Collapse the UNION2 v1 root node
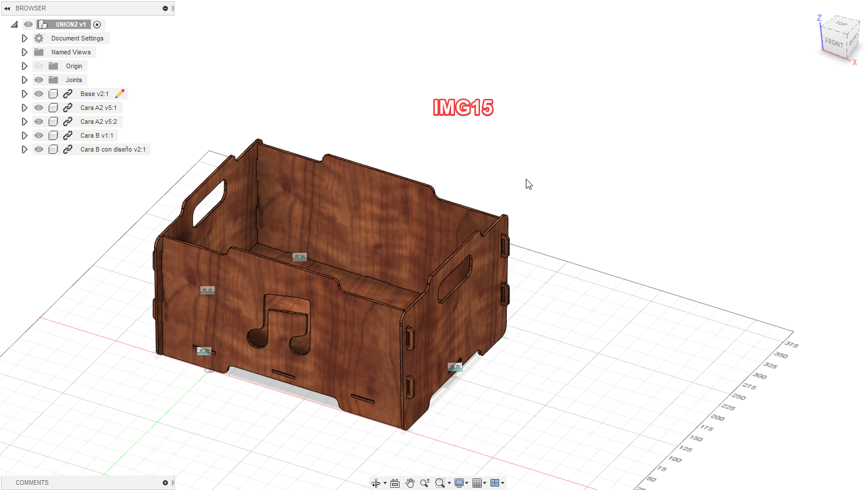The width and height of the screenshot is (868, 490). click(14, 24)
